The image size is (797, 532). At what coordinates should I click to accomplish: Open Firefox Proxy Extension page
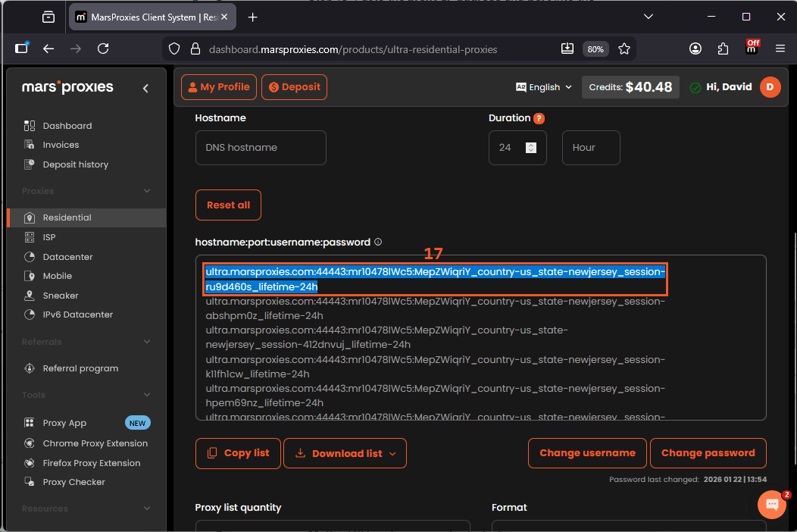92,463
